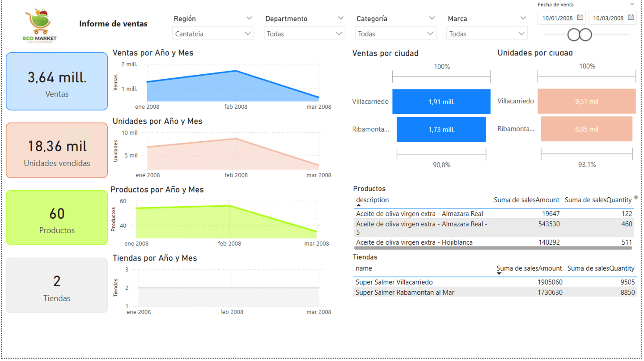Click the 19647 sales amount cell
The width and height of the screenshot is (644, 361).
pos(551,214)
